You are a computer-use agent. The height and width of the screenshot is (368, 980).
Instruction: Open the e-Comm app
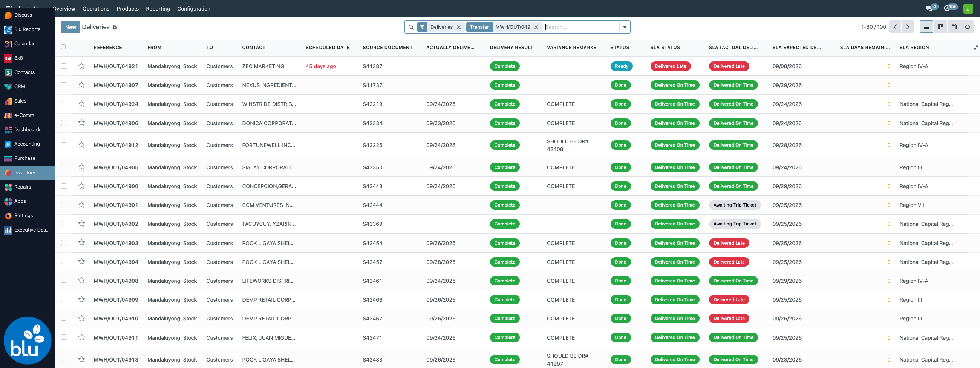28,115
